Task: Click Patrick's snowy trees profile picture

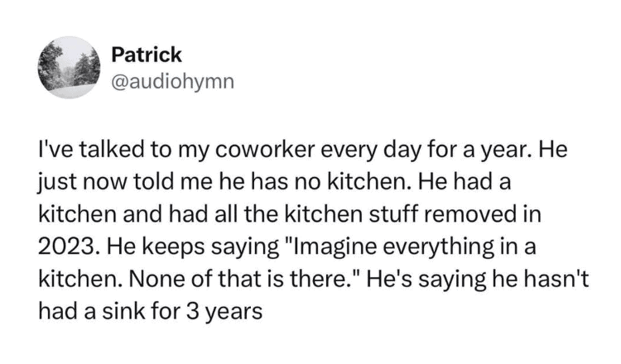Action: (70, 67)
